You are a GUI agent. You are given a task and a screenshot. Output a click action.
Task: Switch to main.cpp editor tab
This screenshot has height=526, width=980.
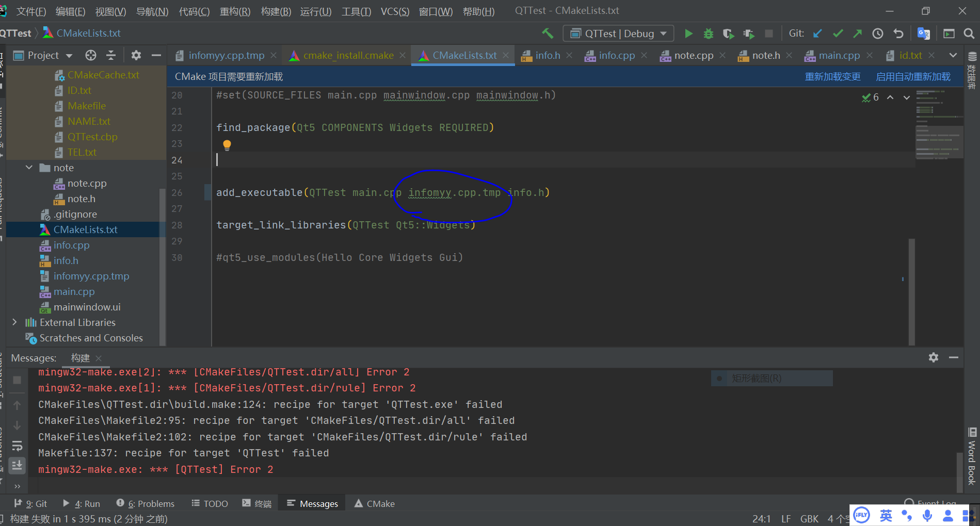pos(839,55)
